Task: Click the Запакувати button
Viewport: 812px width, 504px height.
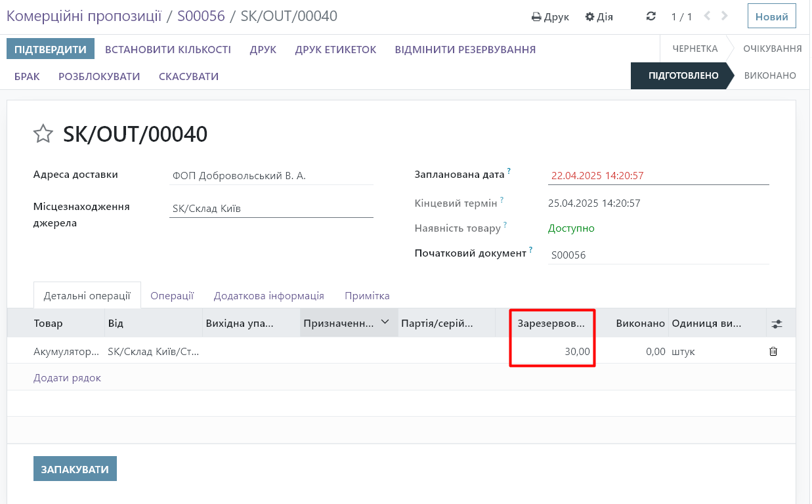Action: coord(75,469)
